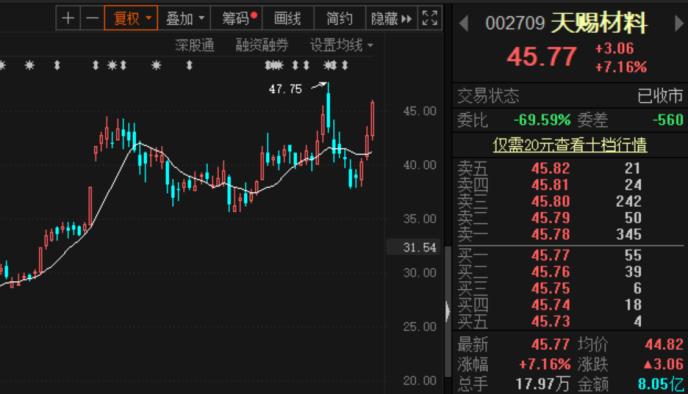Image resolution: width=688 pixels, height=394 pixels.
Task: Toggle 画线 drawing mode
Action: tap(287, 18)
